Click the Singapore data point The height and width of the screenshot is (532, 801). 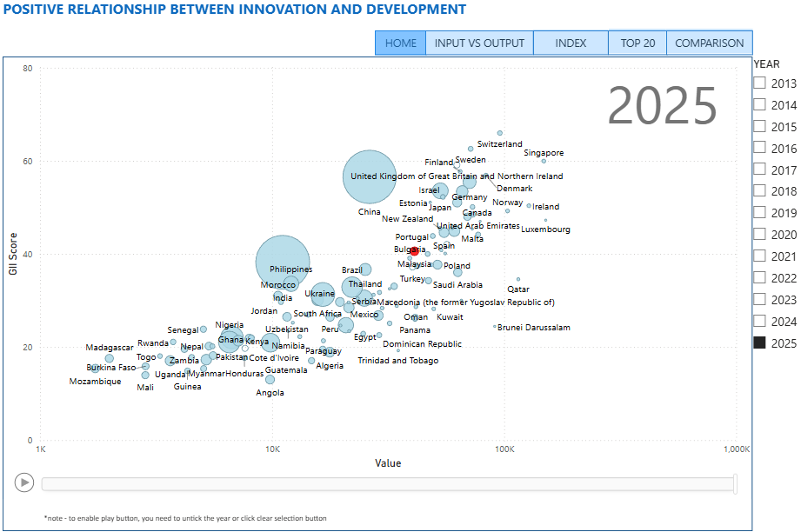point(544,161)
